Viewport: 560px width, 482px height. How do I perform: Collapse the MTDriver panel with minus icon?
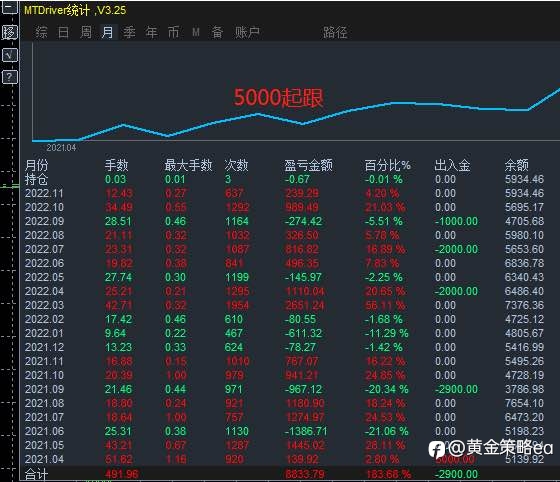click(x=9, y=7)
